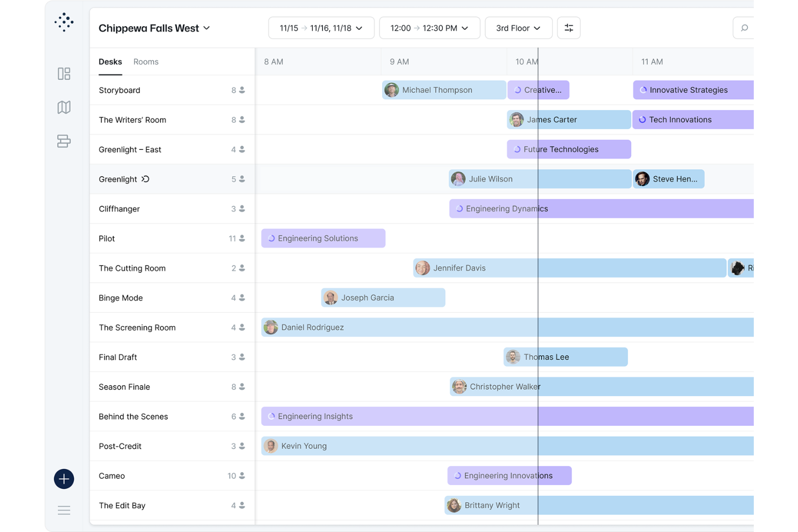Select the Future Technologies booking bar
The image size is (798, 532).
[568, 149]
